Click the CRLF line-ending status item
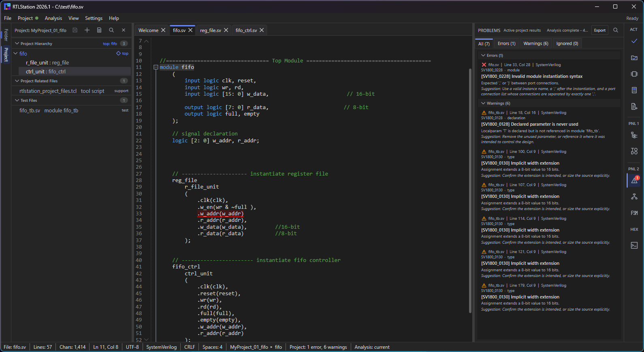Viewport: 644px width, 352px height. 190,347
